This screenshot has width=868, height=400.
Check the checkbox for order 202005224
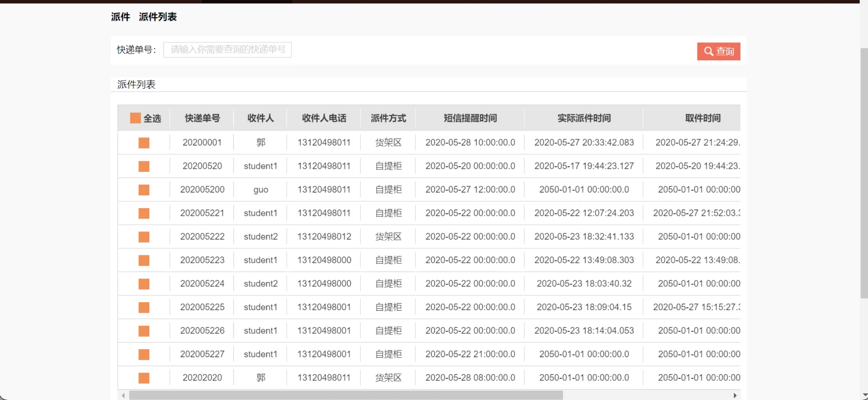(144, 284)
